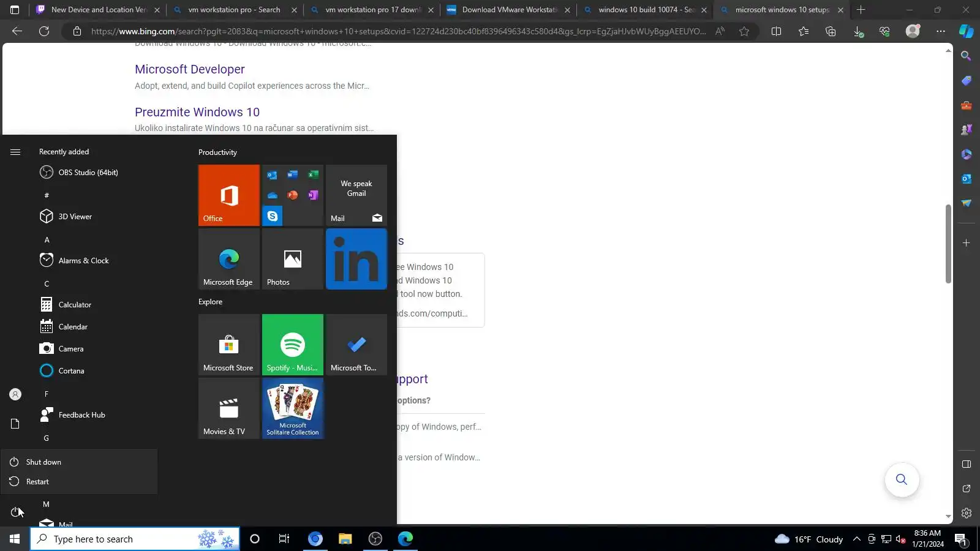The width and height of the screenshot is (980, 551).
Task: Open Edge profile avatar
Action: 913,31
